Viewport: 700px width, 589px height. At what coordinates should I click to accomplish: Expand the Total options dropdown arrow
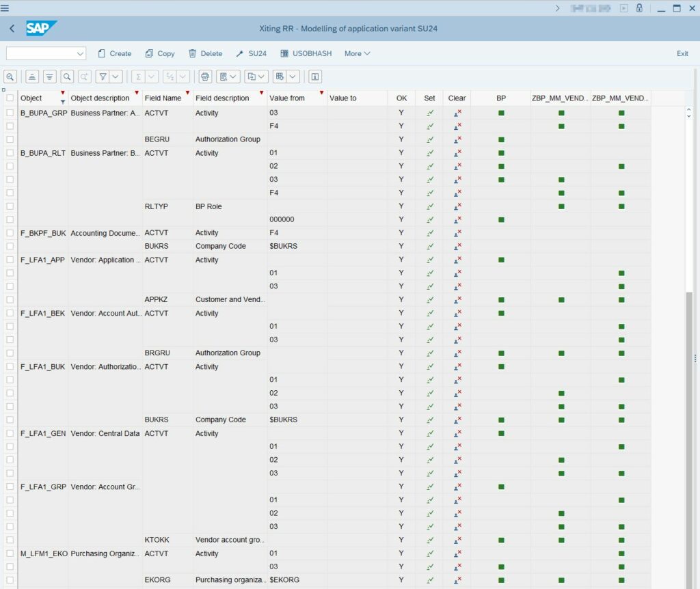click(x=151, y=77)
